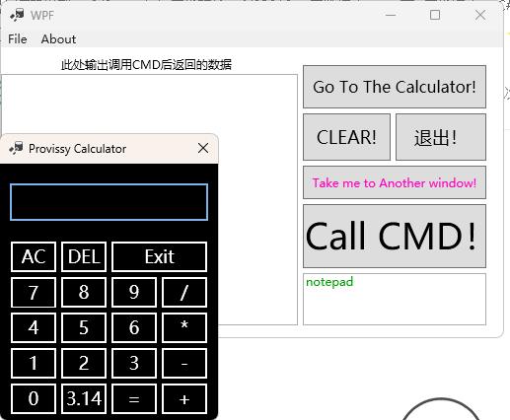The image size is (510, 420).
Task: Open the About menu
Action: tap(58, 39)
